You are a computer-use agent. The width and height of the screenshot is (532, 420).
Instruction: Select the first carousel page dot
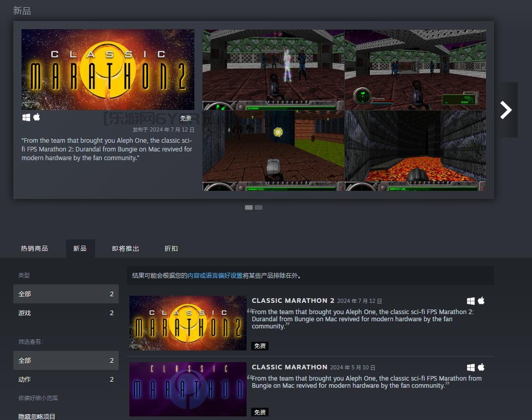click(x=249, y=207)
